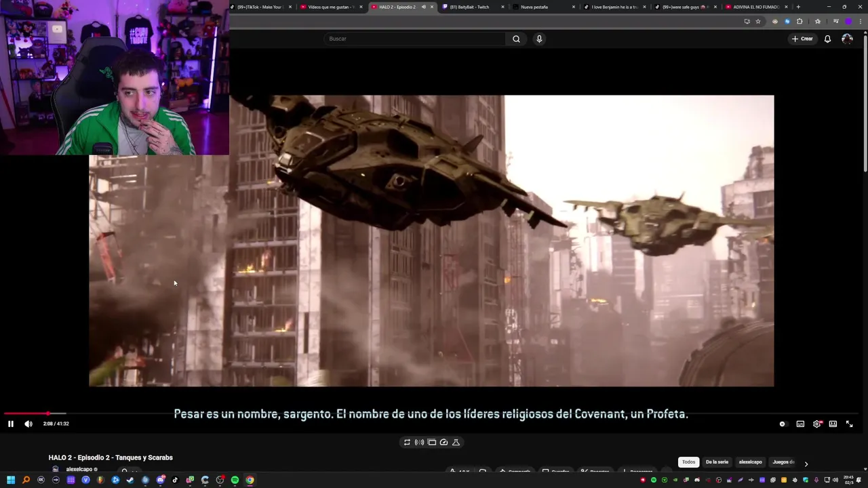
Task: Click the flask icon in extension toolbar
Action: coord(456,442)
